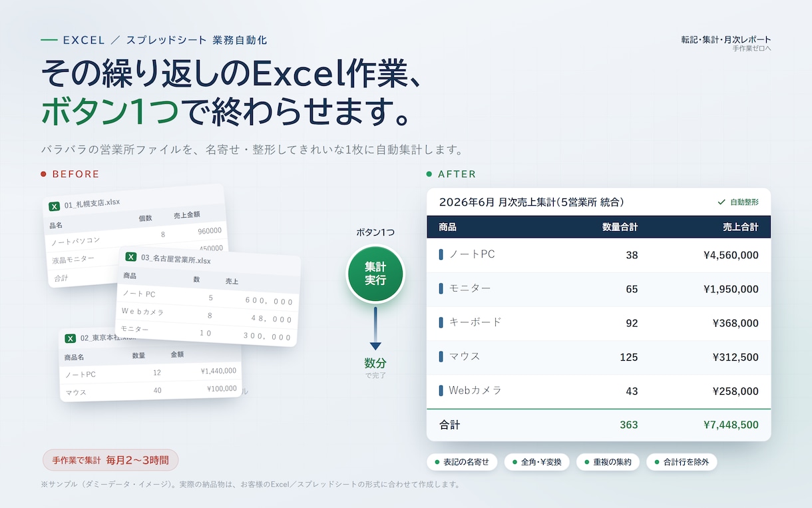Click the 液晶モニター cell in the 札幌支店 sheet

[73, 258]
